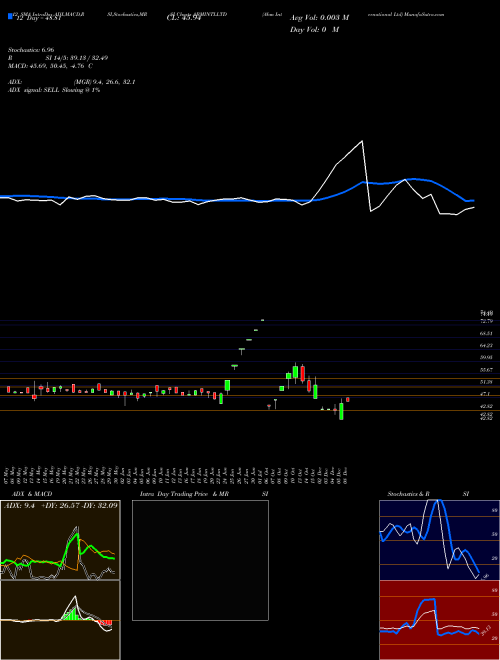Open the red RSI chart thumbnail
The image size is (500, 660).
point(439,620)
